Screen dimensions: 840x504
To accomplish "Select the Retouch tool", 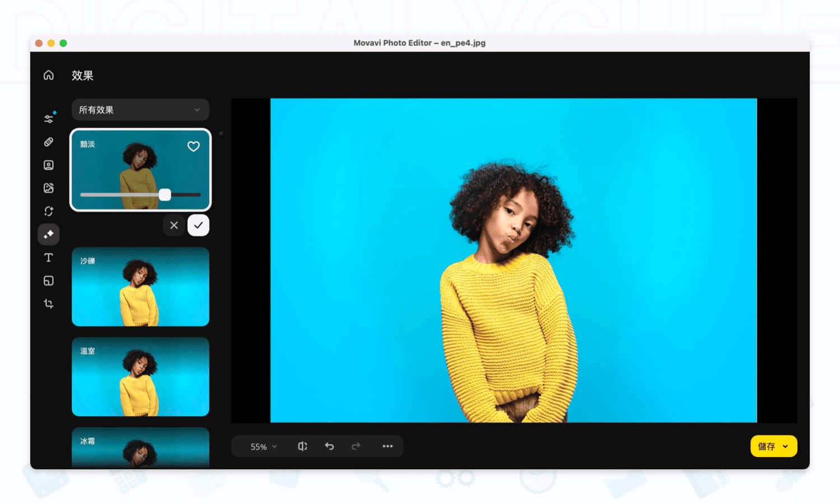I will (48, 142).
